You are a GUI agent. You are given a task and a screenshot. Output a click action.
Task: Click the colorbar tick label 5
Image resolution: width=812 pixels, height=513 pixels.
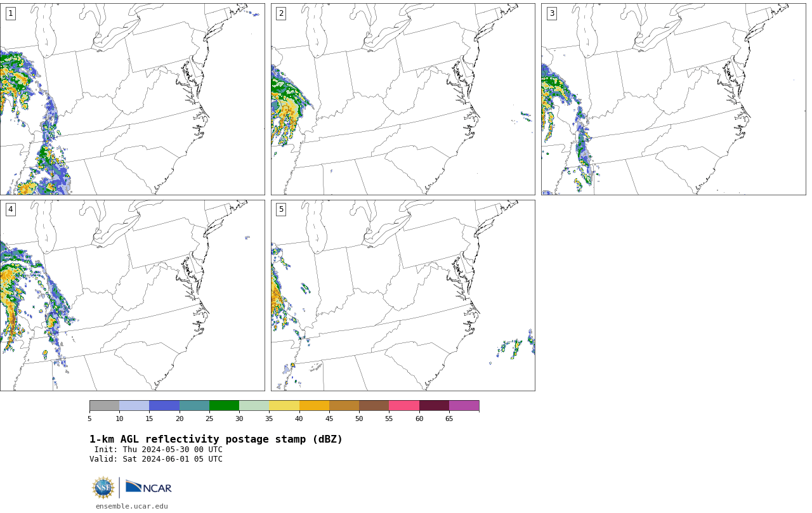[89, 419]
